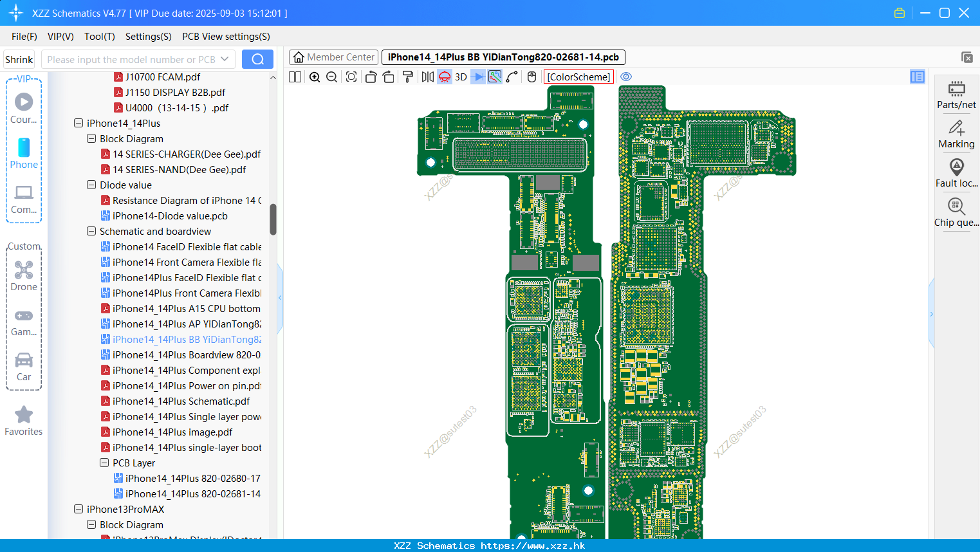This screenshot has width=980, height=552.
Task: Click the Shrink button
Action: [x=19, y=59]
